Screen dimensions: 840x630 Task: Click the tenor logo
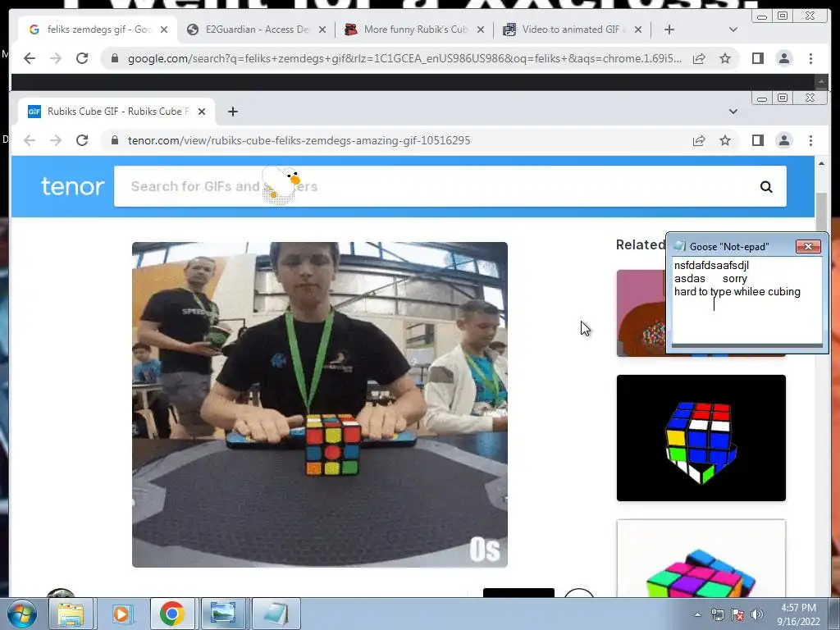tap(72, 186)
